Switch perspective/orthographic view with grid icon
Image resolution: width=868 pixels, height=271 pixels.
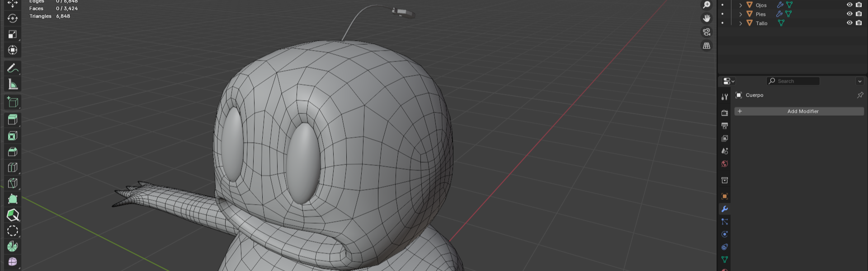707,46
